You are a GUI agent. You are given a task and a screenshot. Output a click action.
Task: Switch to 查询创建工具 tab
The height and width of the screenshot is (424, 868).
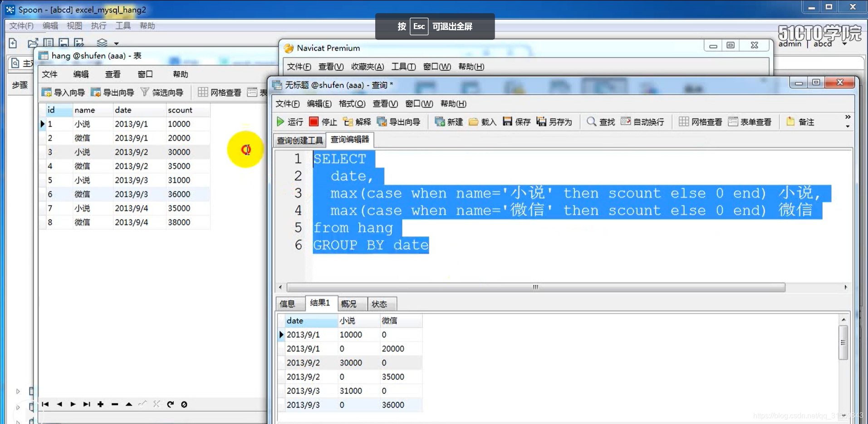[300, 140]
